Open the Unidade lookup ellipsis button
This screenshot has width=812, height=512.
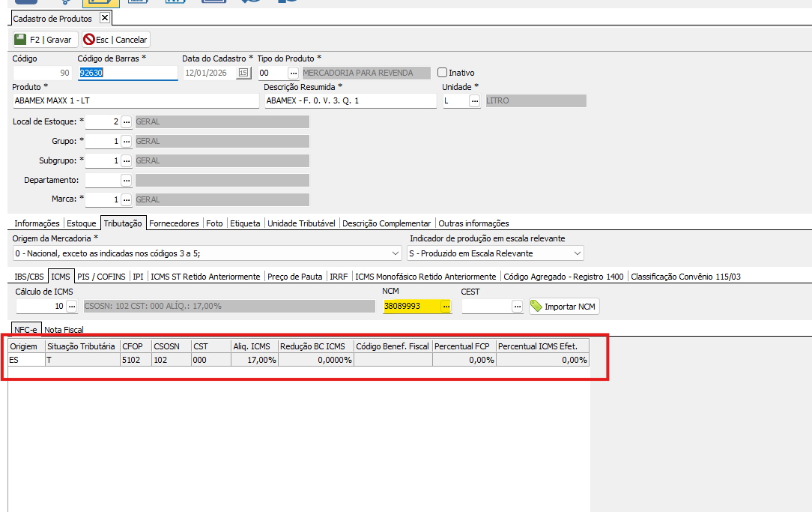click(x=474, y=101)
